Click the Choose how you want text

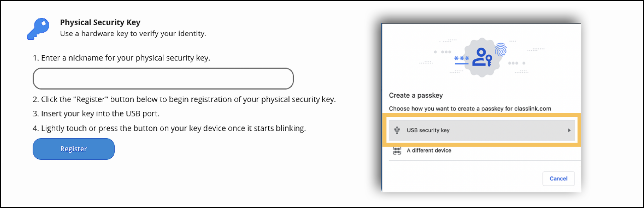point(470,109)
